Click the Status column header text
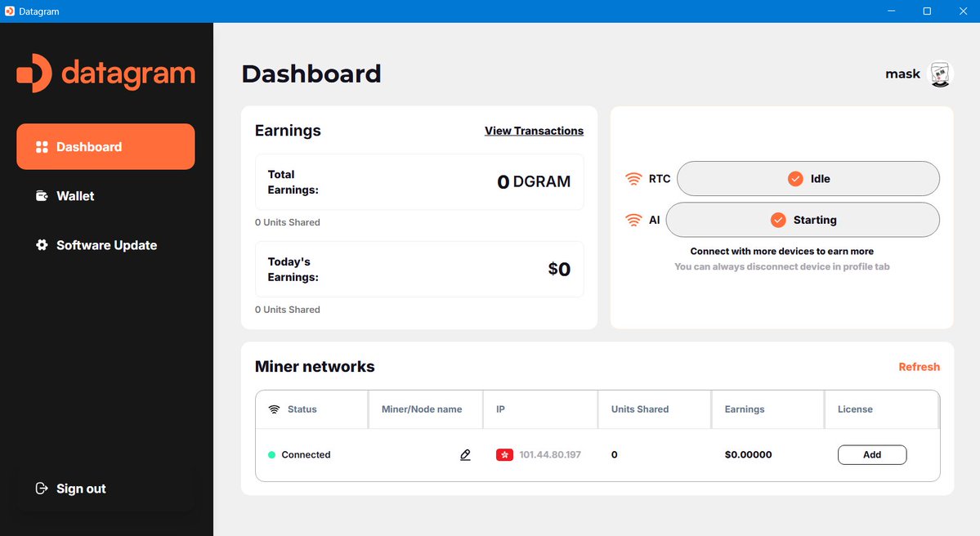This screenshot has width=980, height=536. click(302, 409)
